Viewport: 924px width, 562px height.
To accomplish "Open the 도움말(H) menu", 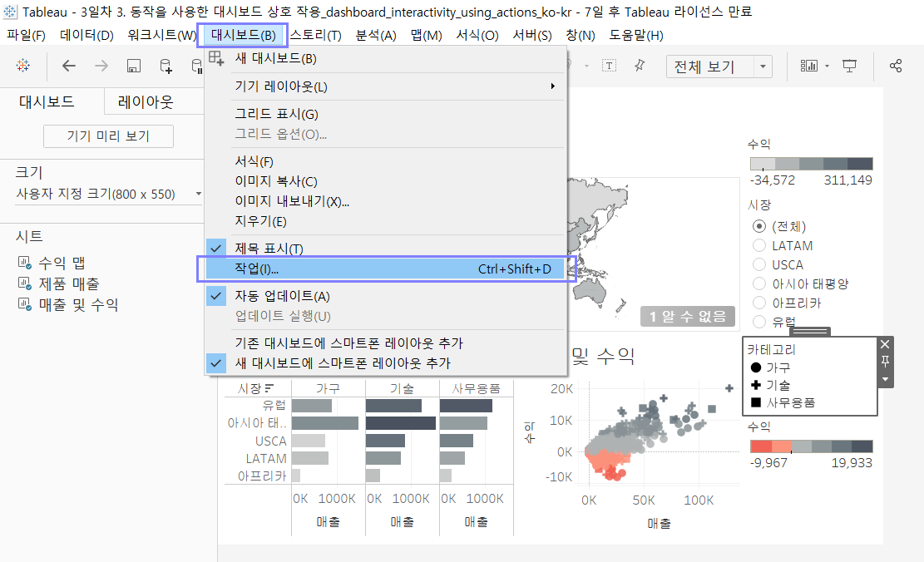I will pyautogui.click(x=636, y=36).
